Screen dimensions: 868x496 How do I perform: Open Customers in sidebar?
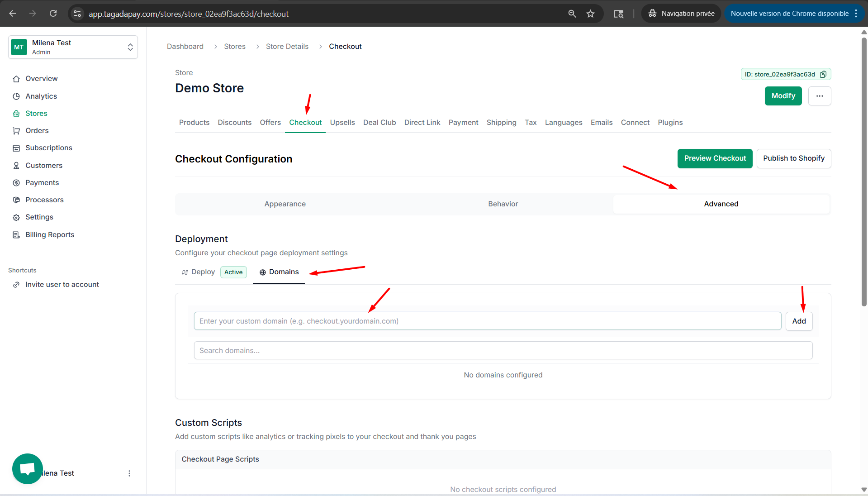(44, 165)
